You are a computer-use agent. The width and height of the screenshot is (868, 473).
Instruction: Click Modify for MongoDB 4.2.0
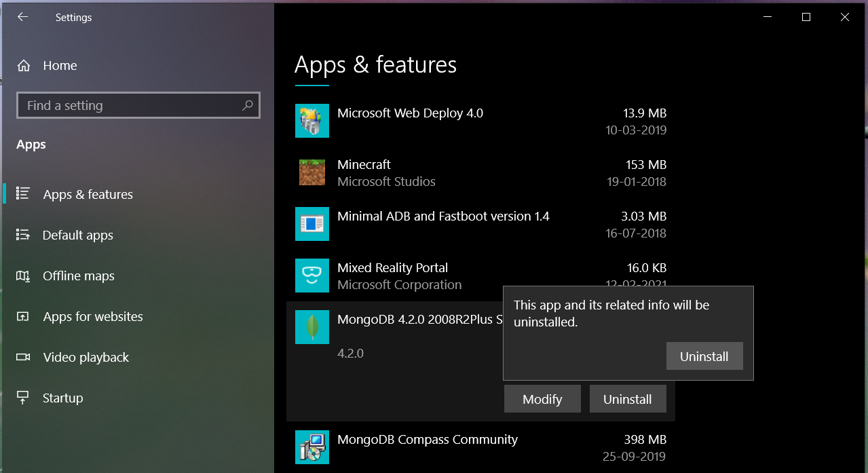point(542,399)
